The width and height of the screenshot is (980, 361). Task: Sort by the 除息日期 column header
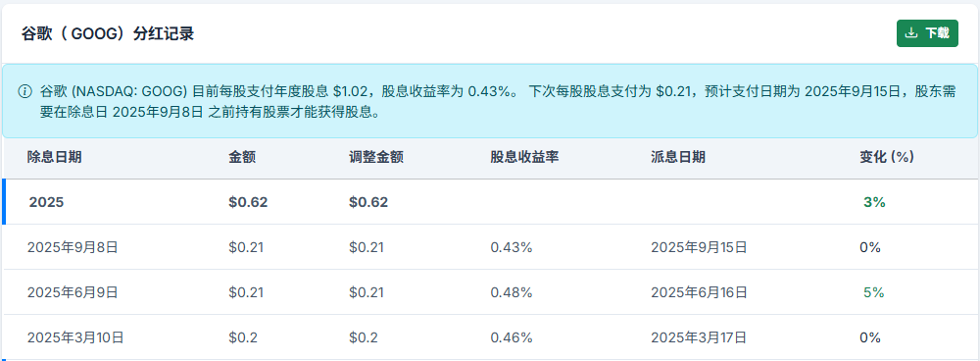click(54, 157)
